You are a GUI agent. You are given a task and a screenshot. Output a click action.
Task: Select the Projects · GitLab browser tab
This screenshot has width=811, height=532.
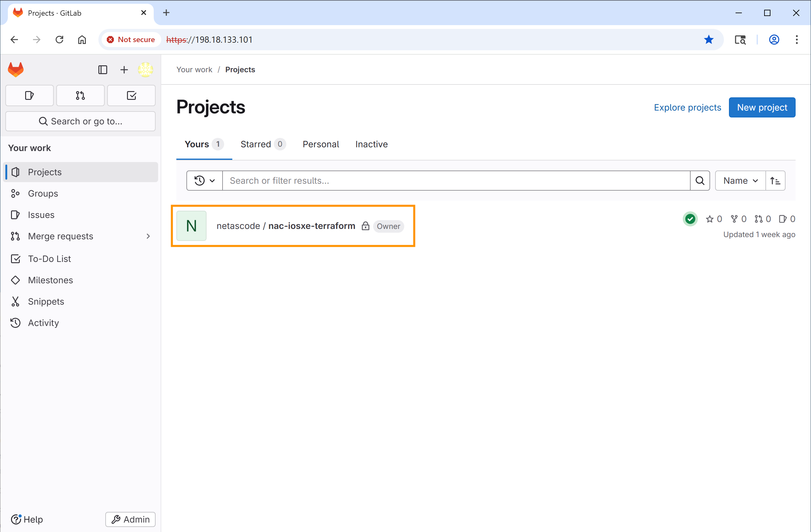pos(81,14)
